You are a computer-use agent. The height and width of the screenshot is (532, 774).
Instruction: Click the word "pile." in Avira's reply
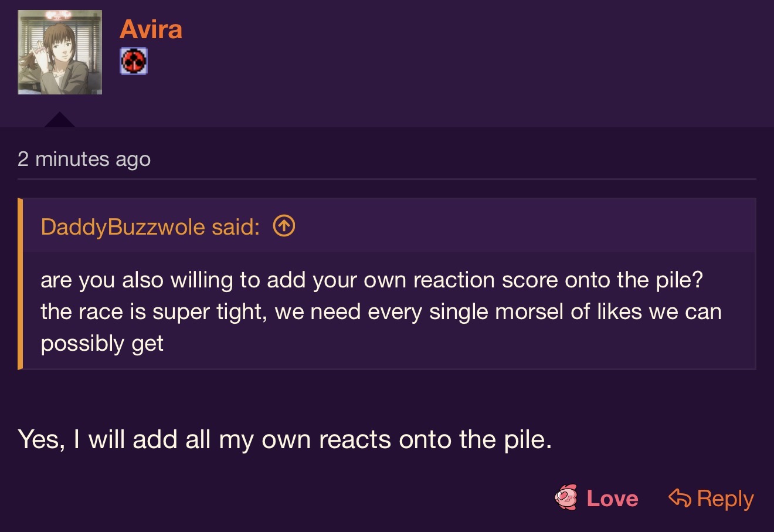pos(528,439)
